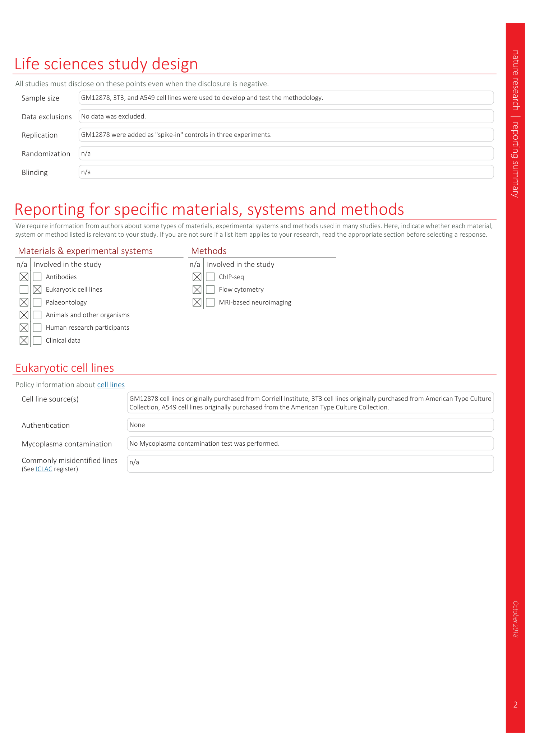Toggle n/a box for Human research participants
The height and width of the screenshot is (756, 535).
point(24,328)
